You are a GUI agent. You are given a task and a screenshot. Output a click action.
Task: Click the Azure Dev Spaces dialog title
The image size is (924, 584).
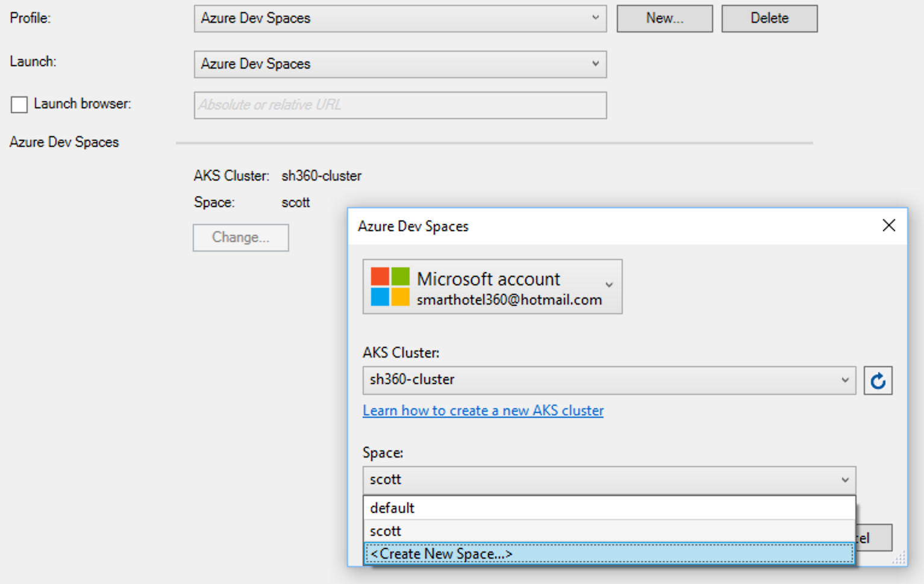click(x=413, y=226)
